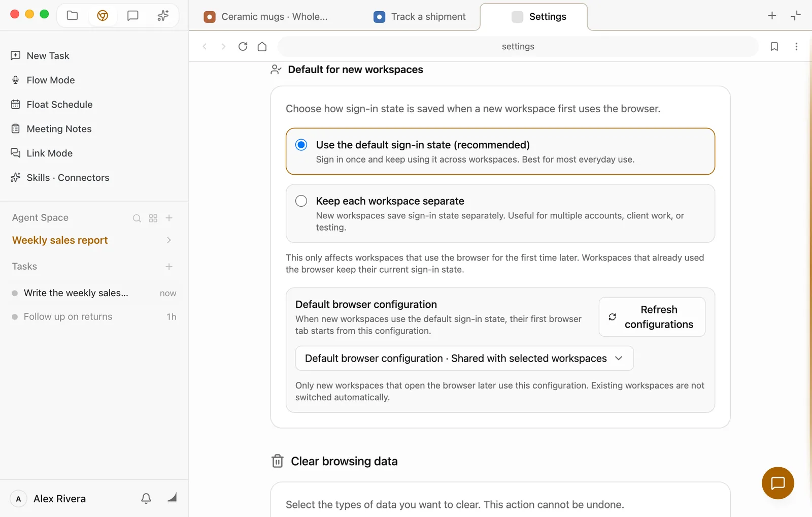
Task: Open the Agent Space grid view
Action: point(153,218)
